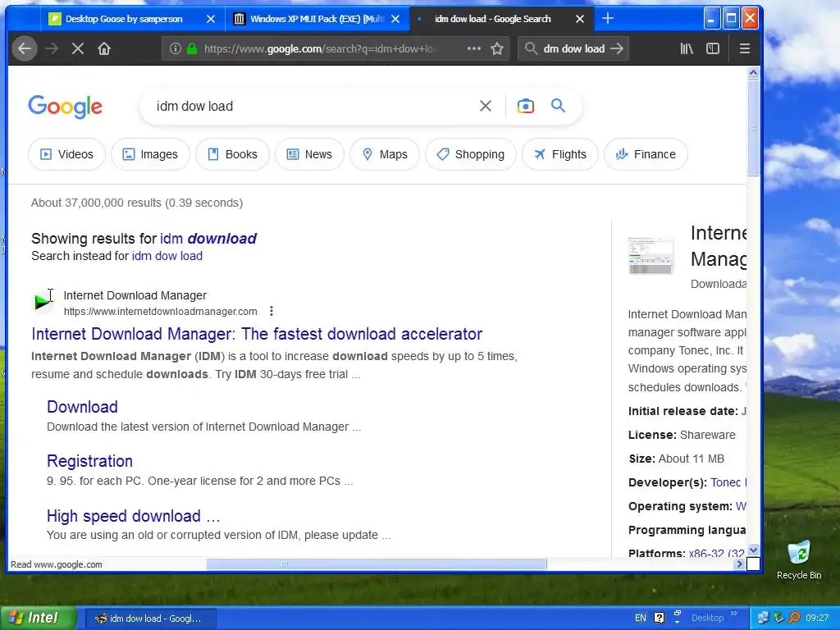
Task: Select the idm dow load Google Search tab
Action: [493, 19]
